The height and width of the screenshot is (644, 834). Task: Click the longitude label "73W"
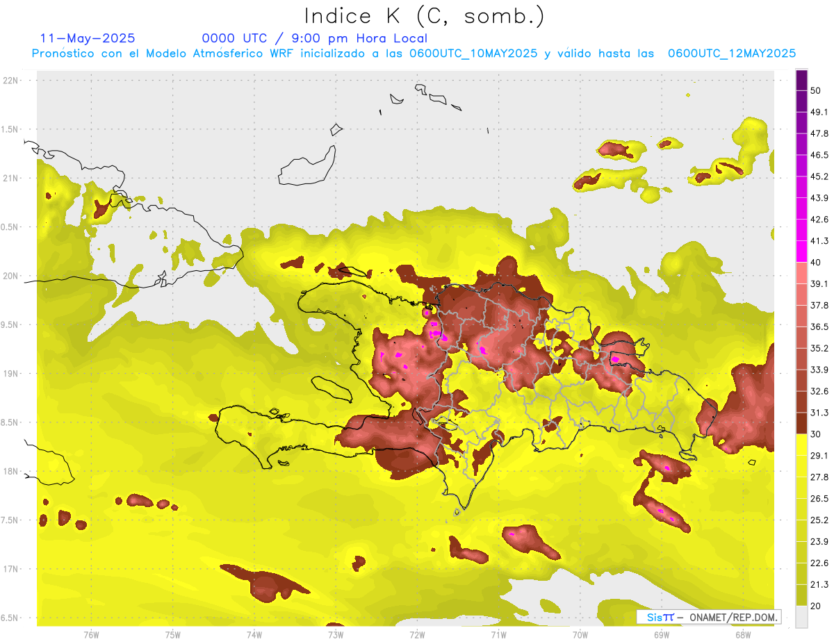(x=336, y=635)
